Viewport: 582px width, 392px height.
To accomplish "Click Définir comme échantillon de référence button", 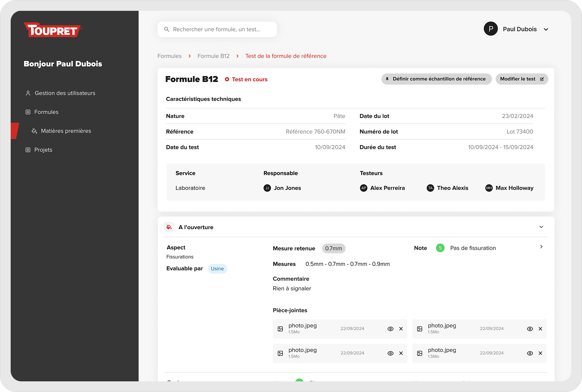I will [436, 79].
